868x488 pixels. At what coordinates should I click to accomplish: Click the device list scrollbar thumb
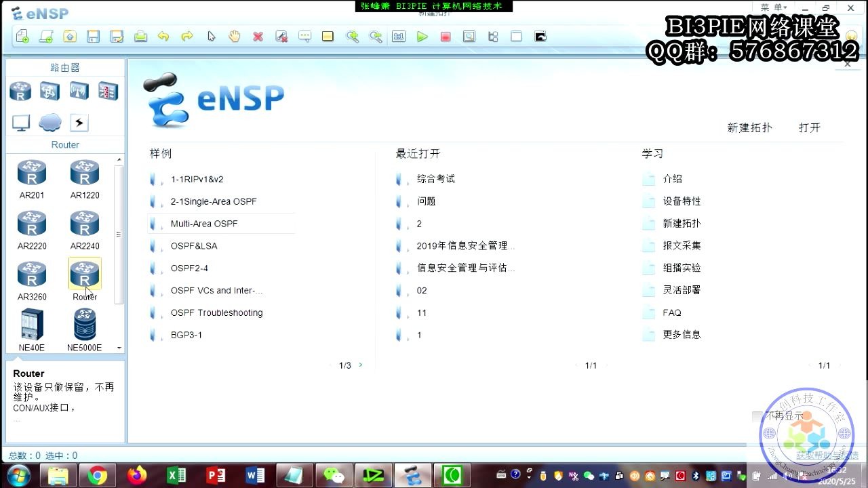pos(119,235)
